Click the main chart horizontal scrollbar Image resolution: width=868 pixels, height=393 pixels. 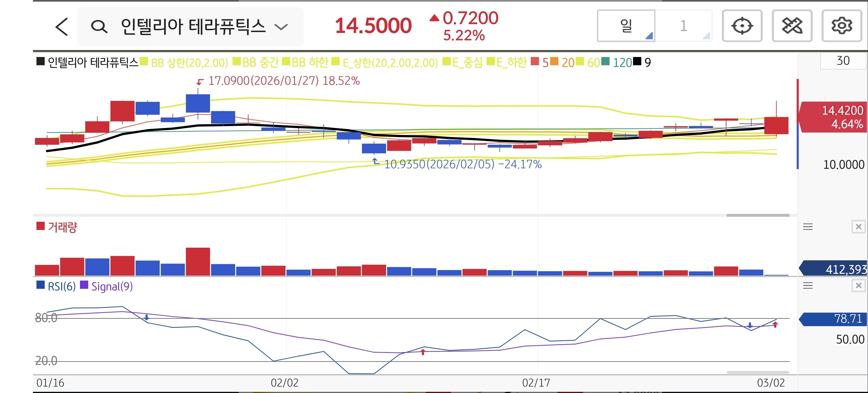(x=757, y=215)
